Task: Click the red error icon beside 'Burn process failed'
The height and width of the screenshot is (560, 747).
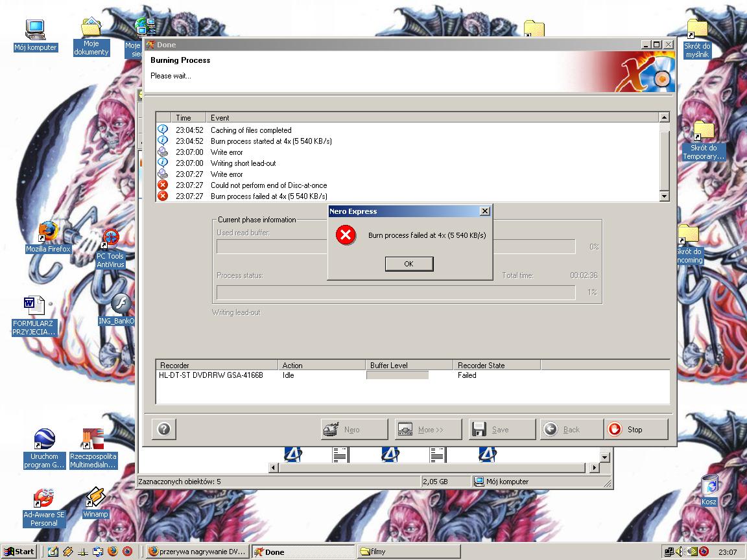Action: coord(163,196)
